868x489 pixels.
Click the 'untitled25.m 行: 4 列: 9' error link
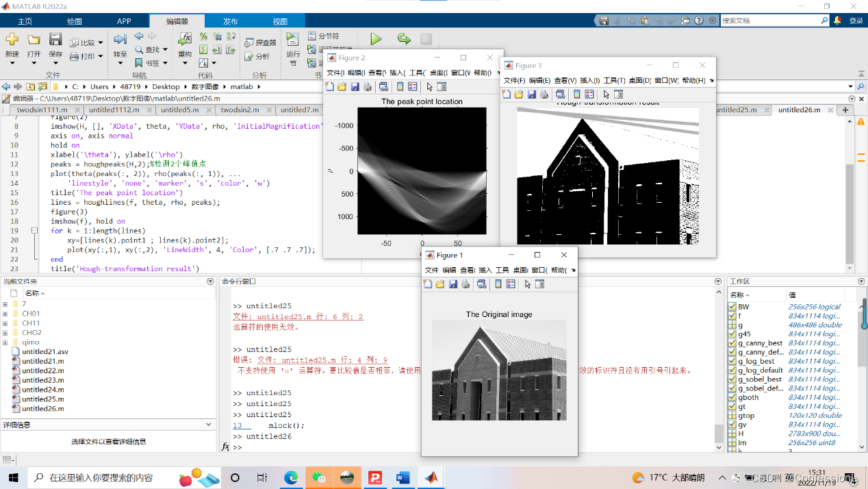(322, 360)
